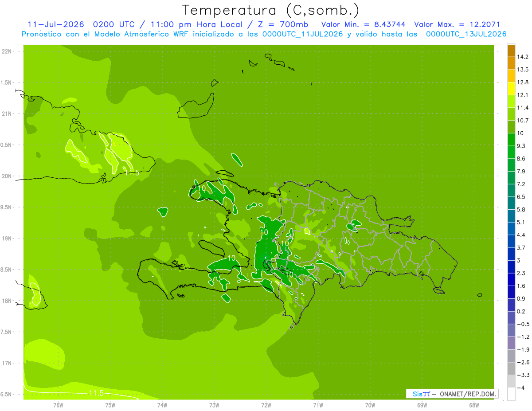Screen dimensions: 532x411
Task: Click the '-4' colorbar value
Action: (x=520, y=388)
